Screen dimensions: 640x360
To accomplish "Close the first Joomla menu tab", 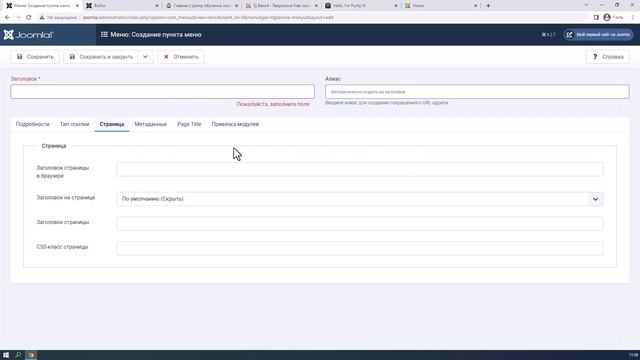I will click(x=77, y=6).
